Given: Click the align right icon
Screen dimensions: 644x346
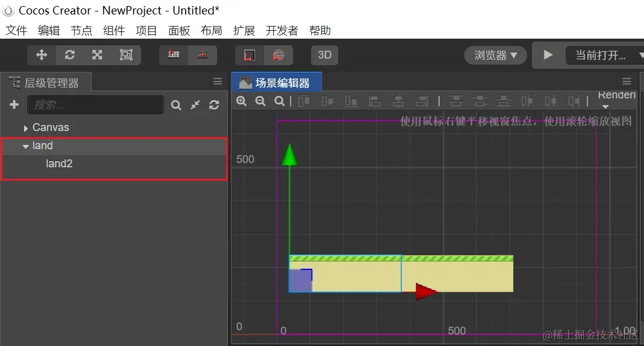Looking at the screenshot, I should (x=422, y=101).
